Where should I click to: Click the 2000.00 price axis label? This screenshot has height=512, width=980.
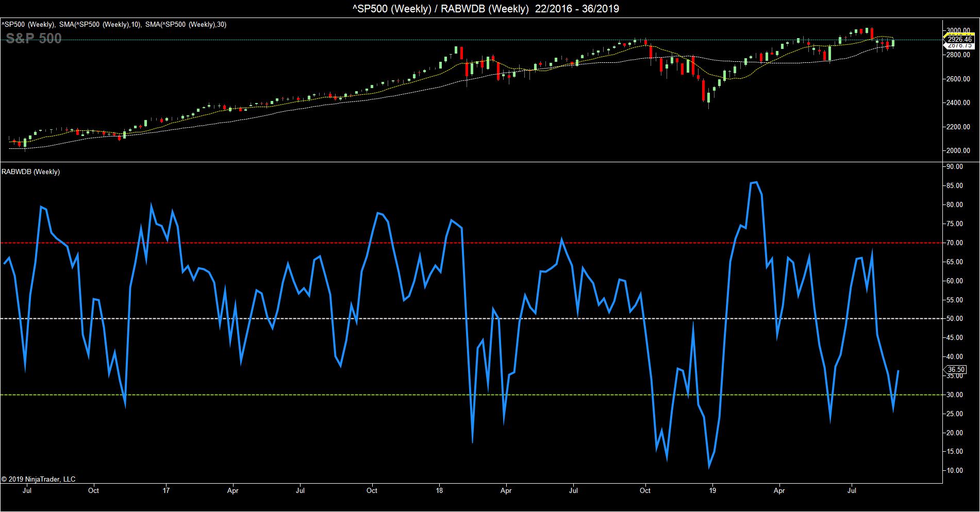click(x=959, y=150)
